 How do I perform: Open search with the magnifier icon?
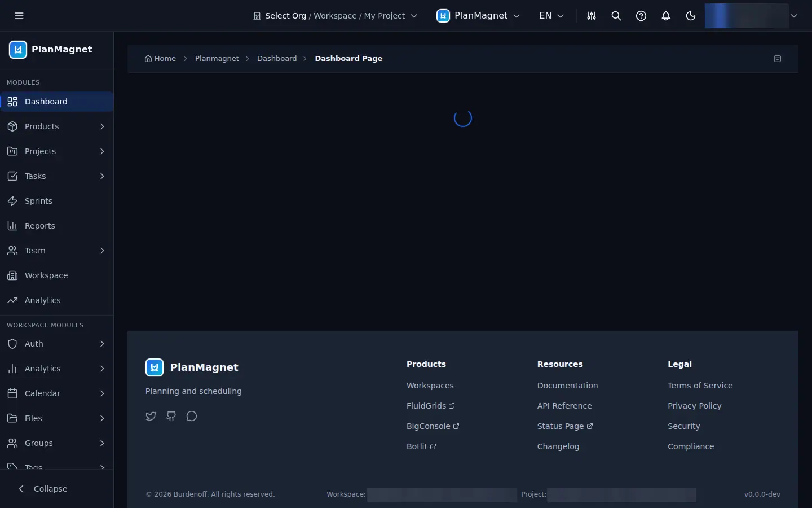(616, 16)
